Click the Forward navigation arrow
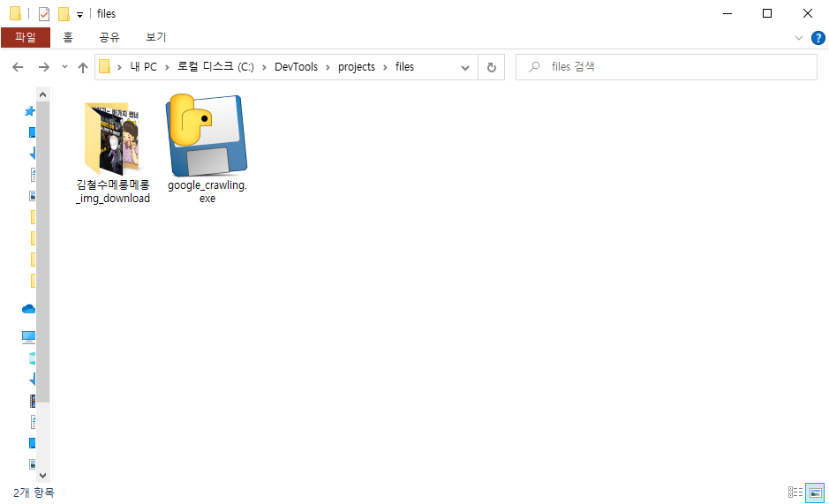Screen dimensions: 829x504 pyautogui.click(x=43, y=67)
